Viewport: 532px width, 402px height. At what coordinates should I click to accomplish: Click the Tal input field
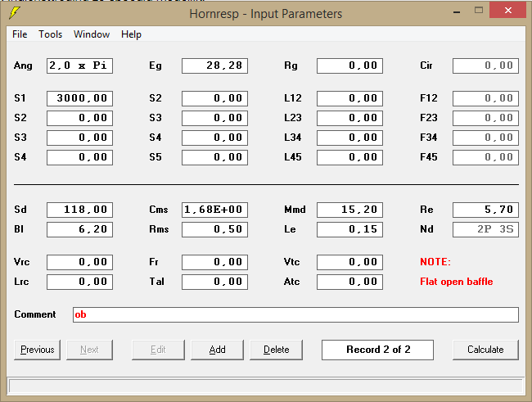[x=214, y=282]
